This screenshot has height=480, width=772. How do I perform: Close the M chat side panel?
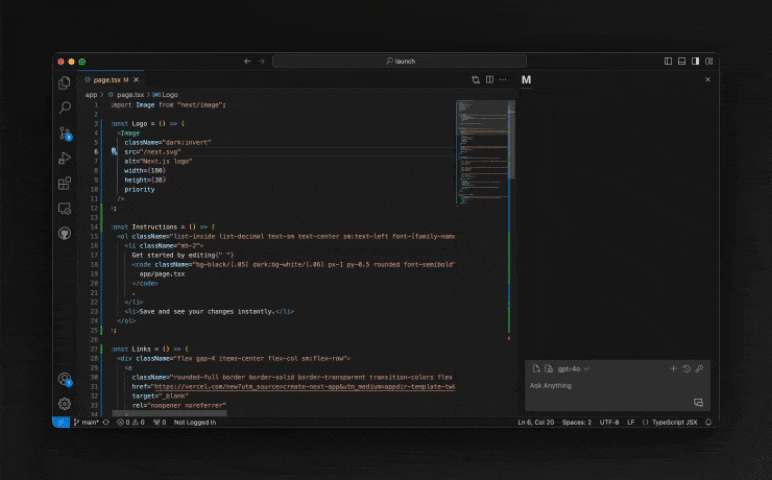click(708, 79)
